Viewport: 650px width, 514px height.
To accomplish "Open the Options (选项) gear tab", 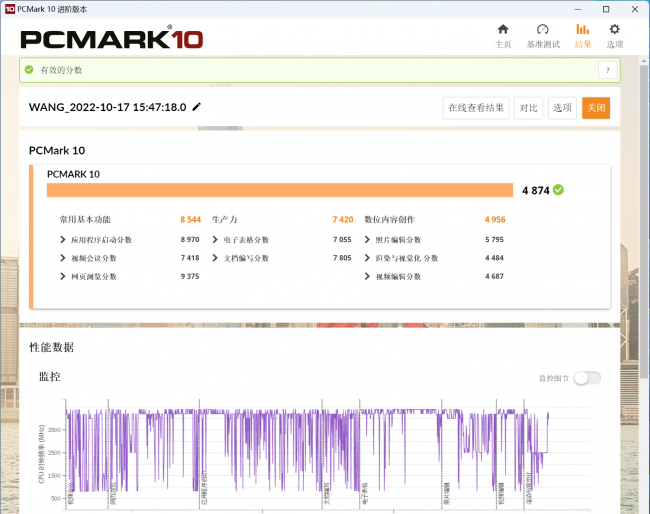I will pos(615,36).
